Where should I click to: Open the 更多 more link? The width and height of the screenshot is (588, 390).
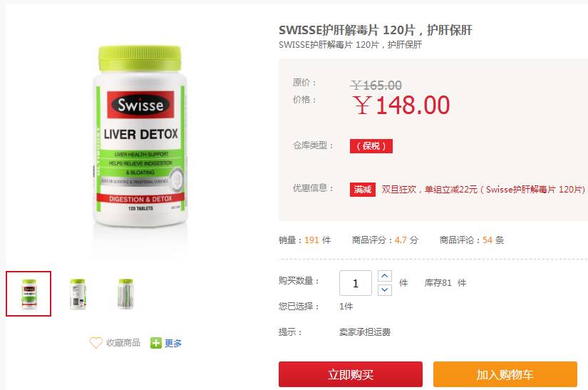[x=173, y=343]
